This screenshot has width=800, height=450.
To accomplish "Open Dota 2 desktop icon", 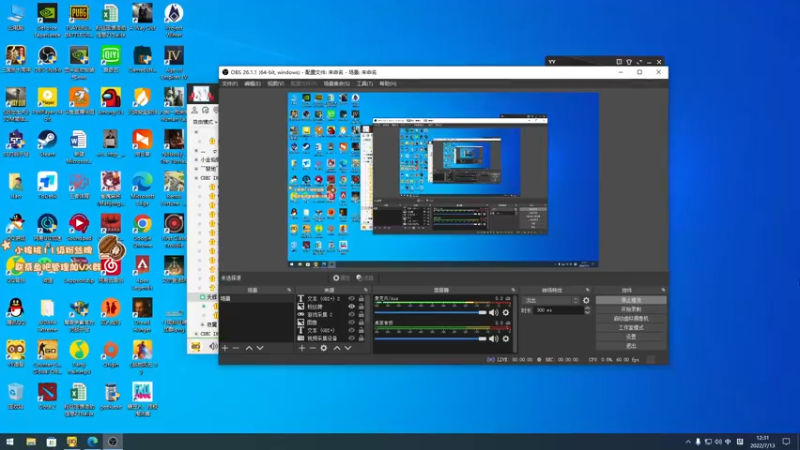I will click(47, 396).
